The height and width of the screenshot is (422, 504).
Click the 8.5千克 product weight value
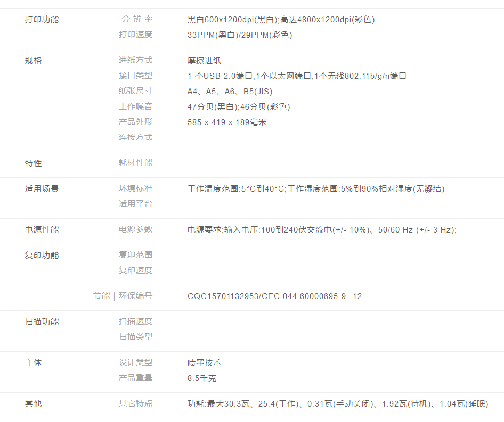[202, 378]
